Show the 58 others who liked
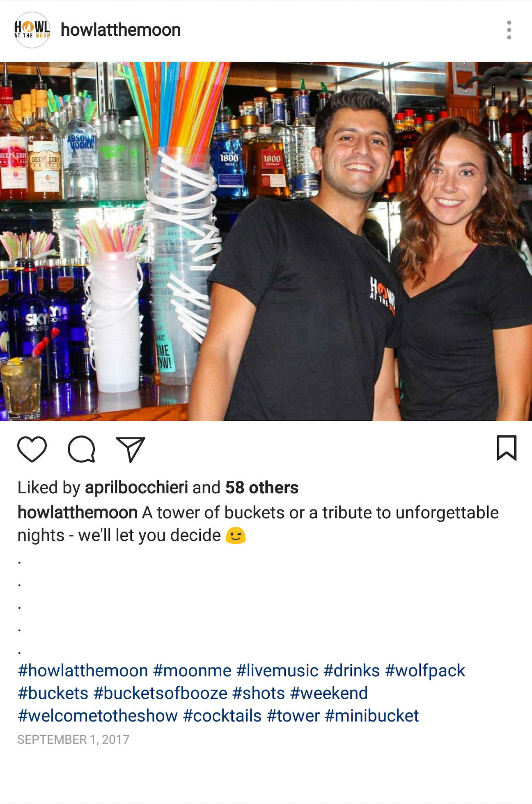Viewport: 532px width, 804px height. coord(261,488)
